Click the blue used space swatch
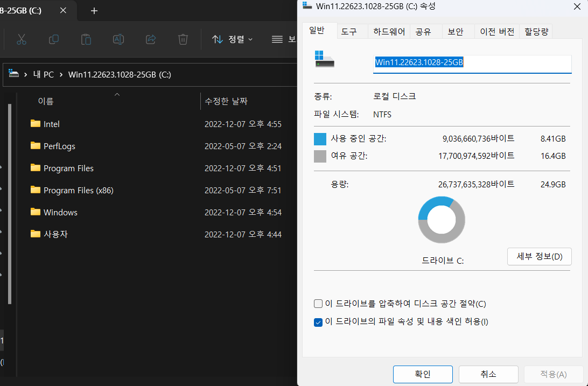 click(320, 139)
